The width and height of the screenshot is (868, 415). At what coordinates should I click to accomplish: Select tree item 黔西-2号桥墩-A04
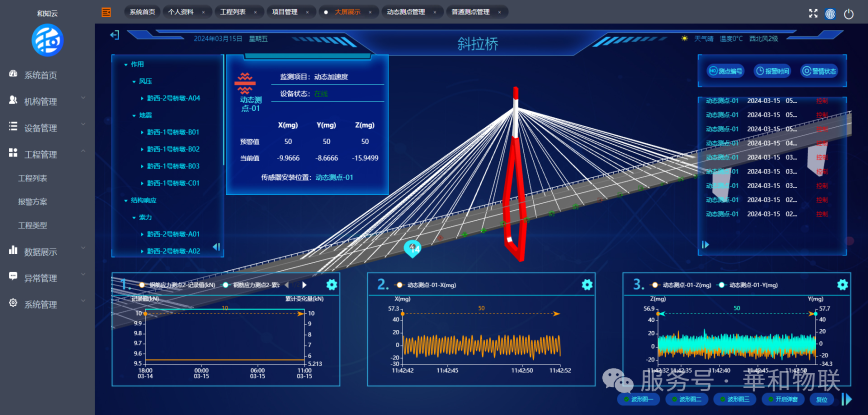coord(173,98)
